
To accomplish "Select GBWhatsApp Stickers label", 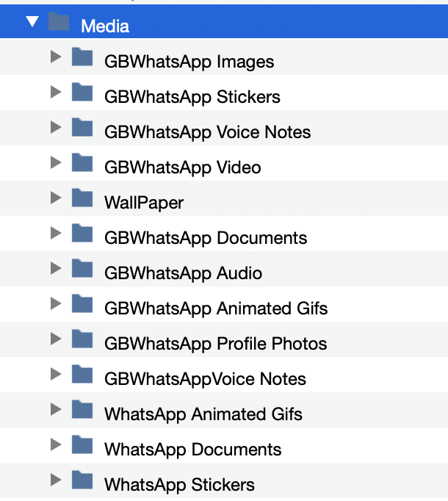I will pyautogui.click(x=192, y=96).
